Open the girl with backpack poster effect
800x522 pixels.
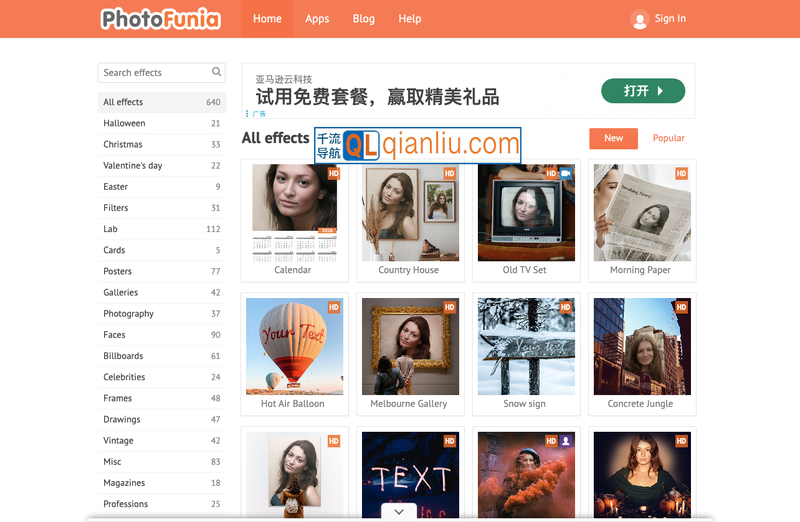point(294,475)
